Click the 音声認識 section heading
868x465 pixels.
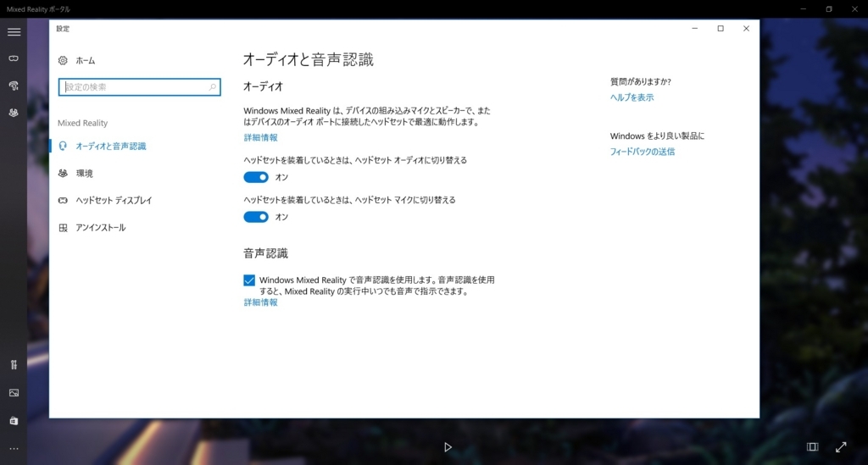tap(265, 253)
